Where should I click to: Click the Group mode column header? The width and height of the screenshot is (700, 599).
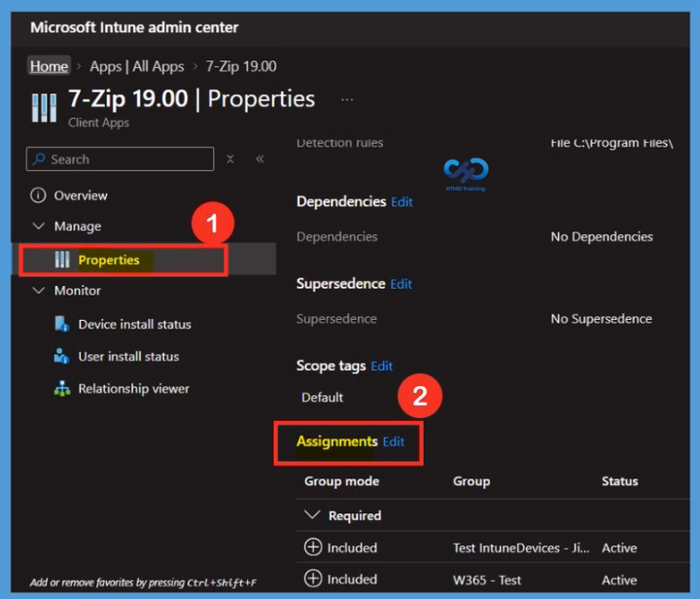341,481
